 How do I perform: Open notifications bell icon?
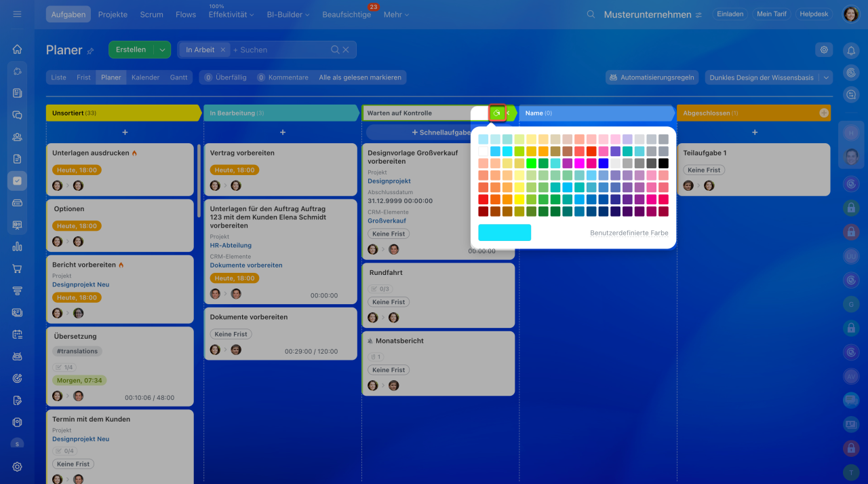[x=851, y=50]
